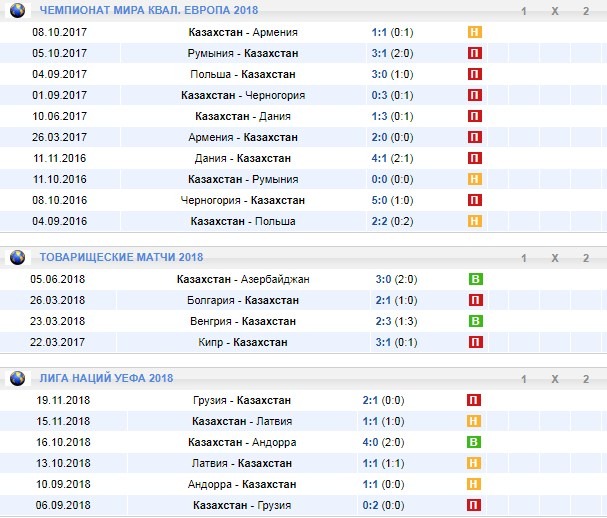Click loss badge for Кипр - Казахстан
607x518 pixels.
(x=476, y=342)
